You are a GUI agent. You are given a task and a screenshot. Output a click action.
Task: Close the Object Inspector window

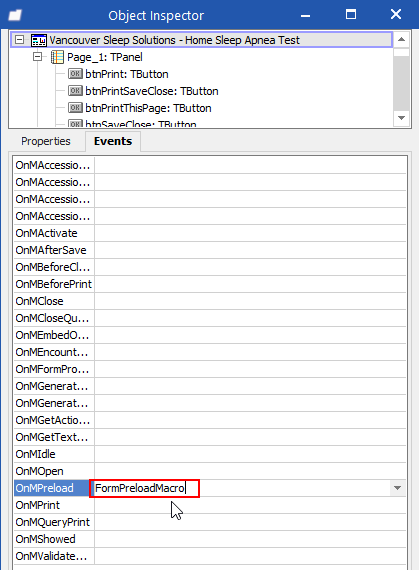coord(396,15)
